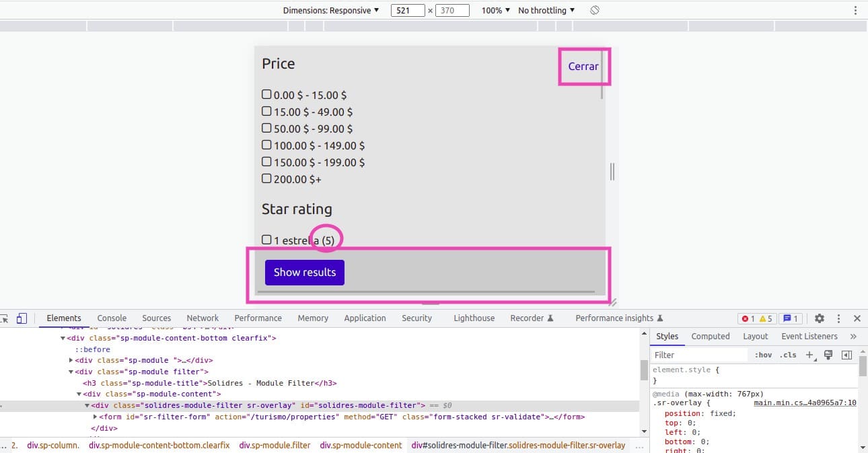
Task: Switch to the Console tab
Action: [112, 318]
